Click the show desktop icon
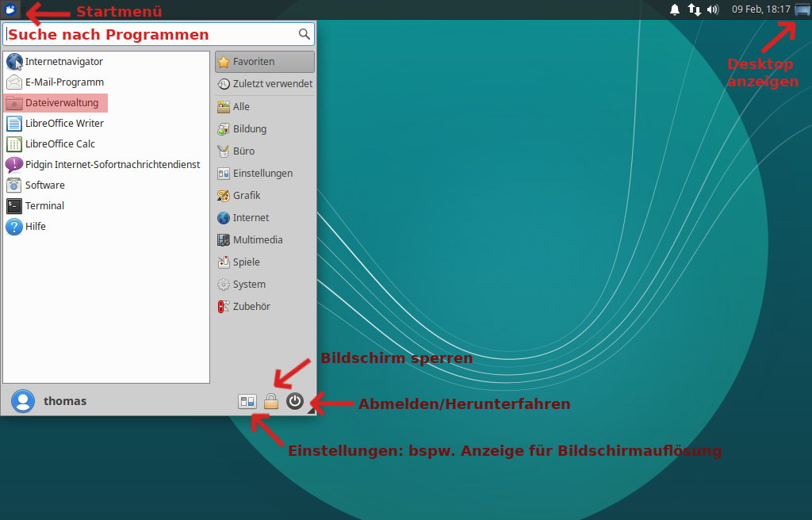Image resolution: width=812 pixels, height=520 pixels. click(802, 10)
